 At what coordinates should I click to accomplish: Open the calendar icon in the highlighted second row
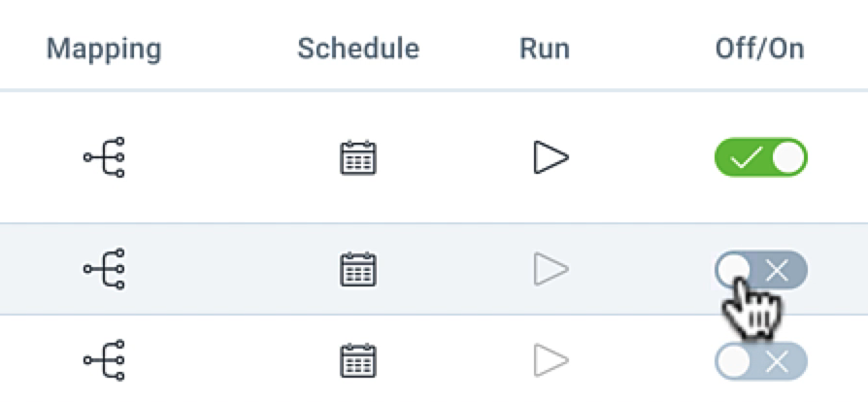(x=358, y=269)
